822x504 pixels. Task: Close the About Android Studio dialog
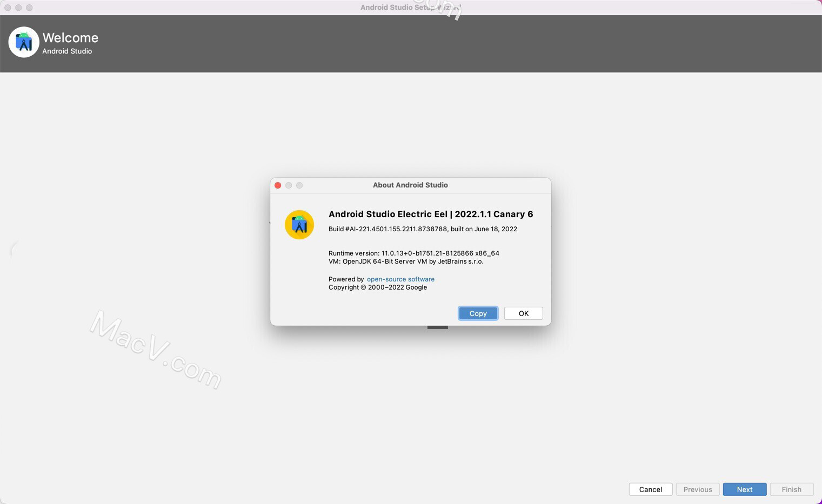[x=278, y=185]
